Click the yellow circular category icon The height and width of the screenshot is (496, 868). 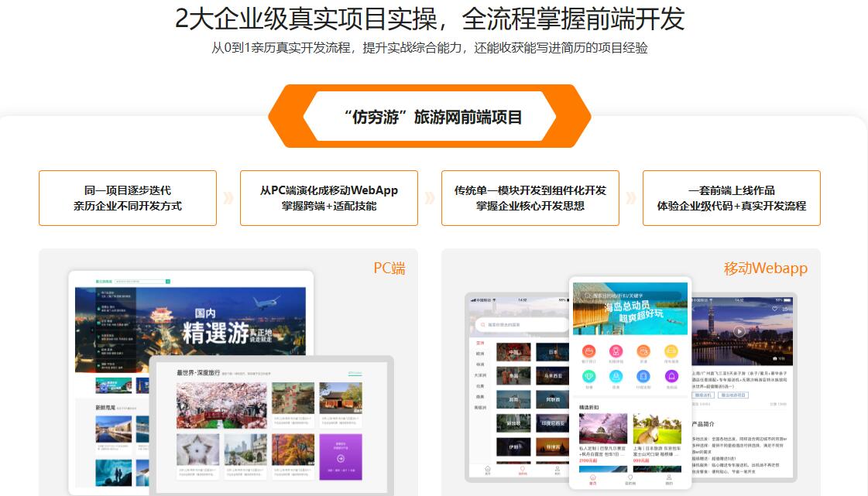point(671,351)
